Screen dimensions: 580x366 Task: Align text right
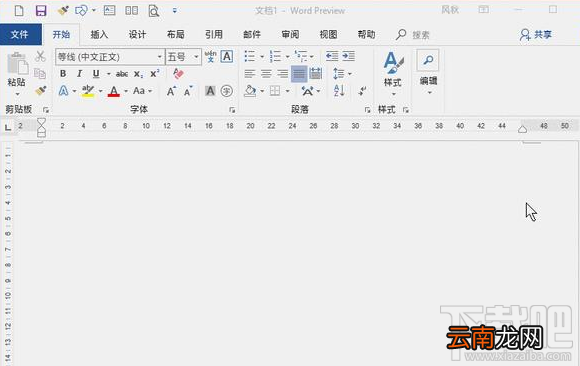pyautogui.click(x=282, y=74)
